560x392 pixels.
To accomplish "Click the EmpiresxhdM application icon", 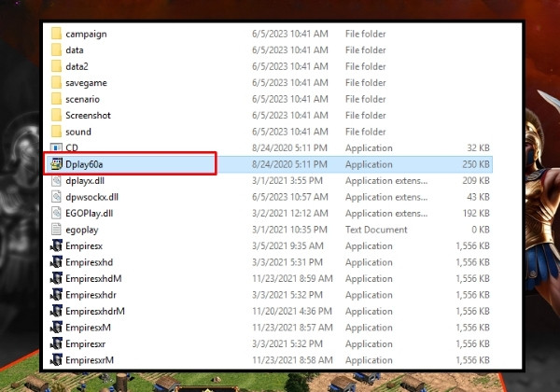I will point(56,278).
